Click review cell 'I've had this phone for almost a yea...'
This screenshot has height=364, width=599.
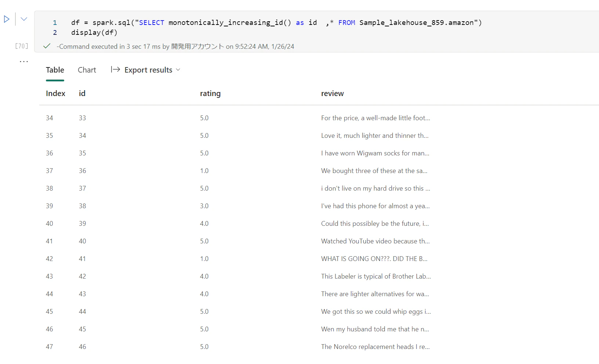[x=375, y=206]
